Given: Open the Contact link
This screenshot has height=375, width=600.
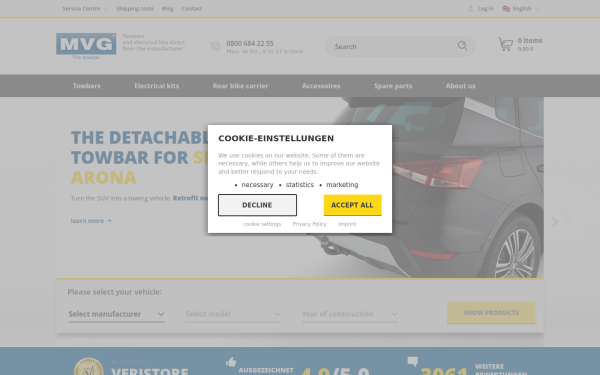Looking at the screenshot, I should pos(192,8).
